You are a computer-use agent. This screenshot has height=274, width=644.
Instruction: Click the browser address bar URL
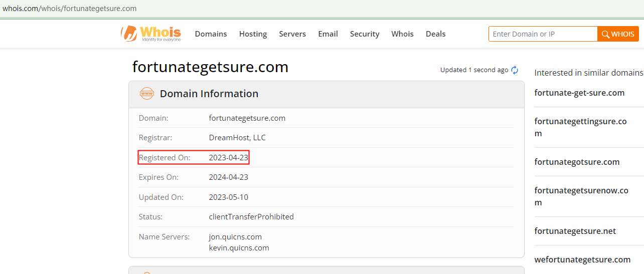pos(69,9)
